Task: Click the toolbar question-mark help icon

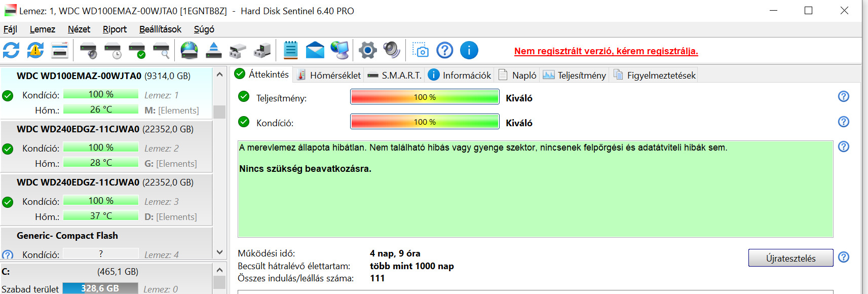Action: tap(445, 50)
